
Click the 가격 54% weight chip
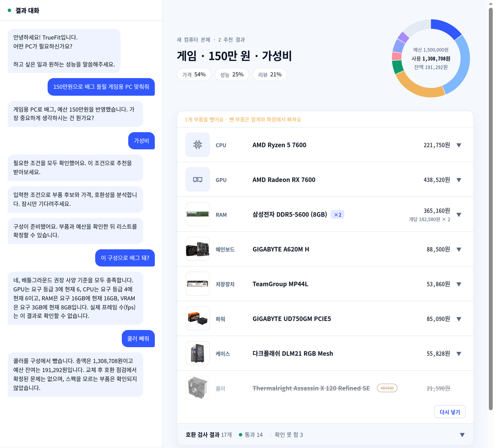point(194,74)
